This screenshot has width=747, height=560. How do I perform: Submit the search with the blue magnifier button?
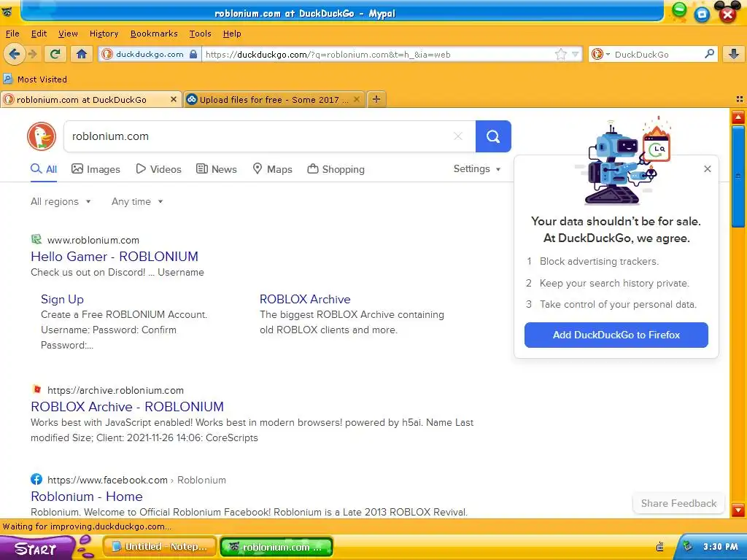tap(493, 136)
